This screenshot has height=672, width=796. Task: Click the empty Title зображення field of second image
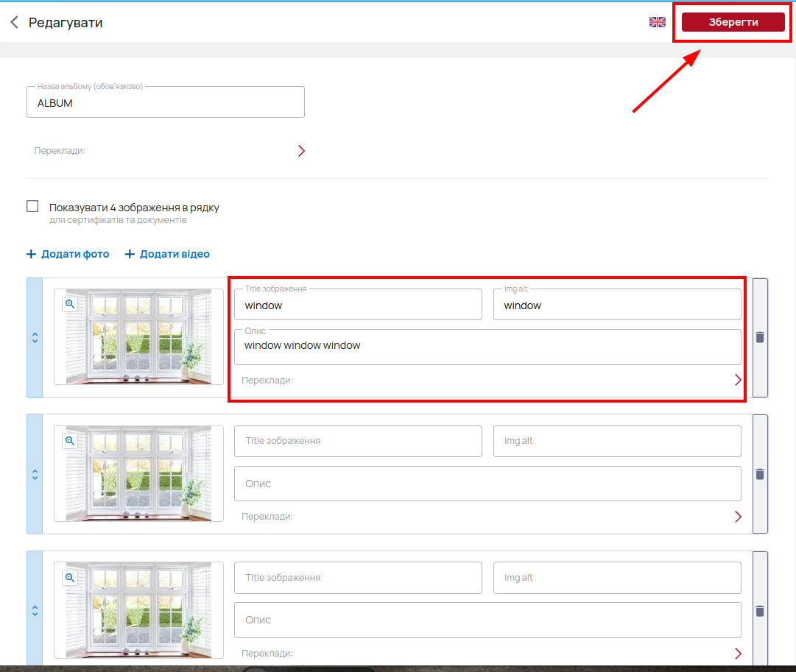[358, 441]
